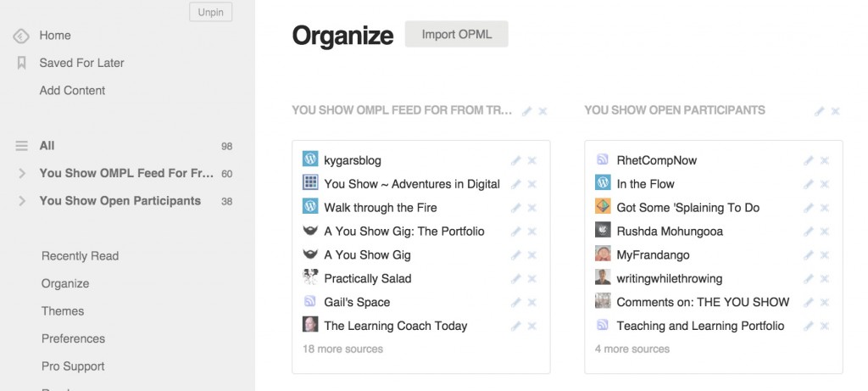The width and height of the screenshot is (868, 391).
Task: Edit the Rushda Mohungooa feed
Action: pyautogui.click(x=808, y=232)
